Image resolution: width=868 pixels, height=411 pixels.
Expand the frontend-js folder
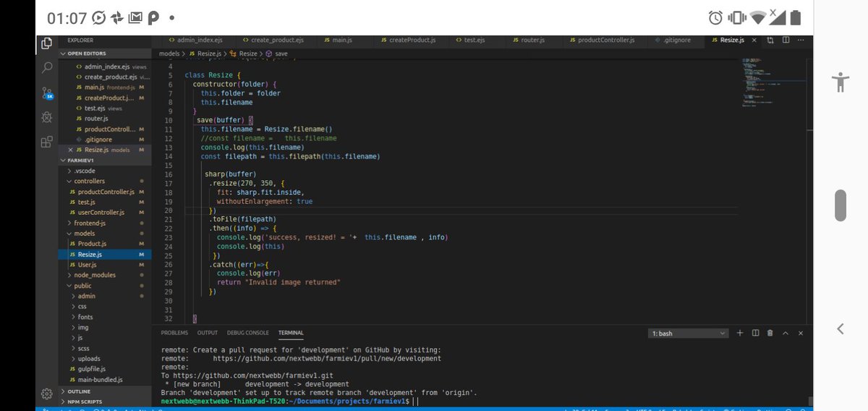click(x=89, y=223)
